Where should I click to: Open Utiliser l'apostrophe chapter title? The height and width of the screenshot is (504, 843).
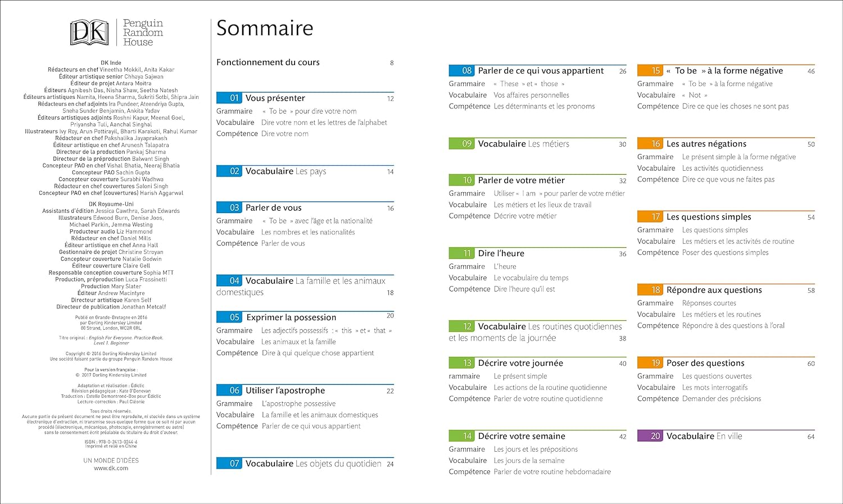[x=285, y=391]
